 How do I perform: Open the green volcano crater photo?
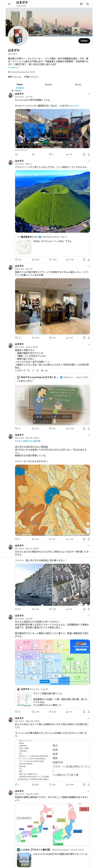click(x=52, y=202)
